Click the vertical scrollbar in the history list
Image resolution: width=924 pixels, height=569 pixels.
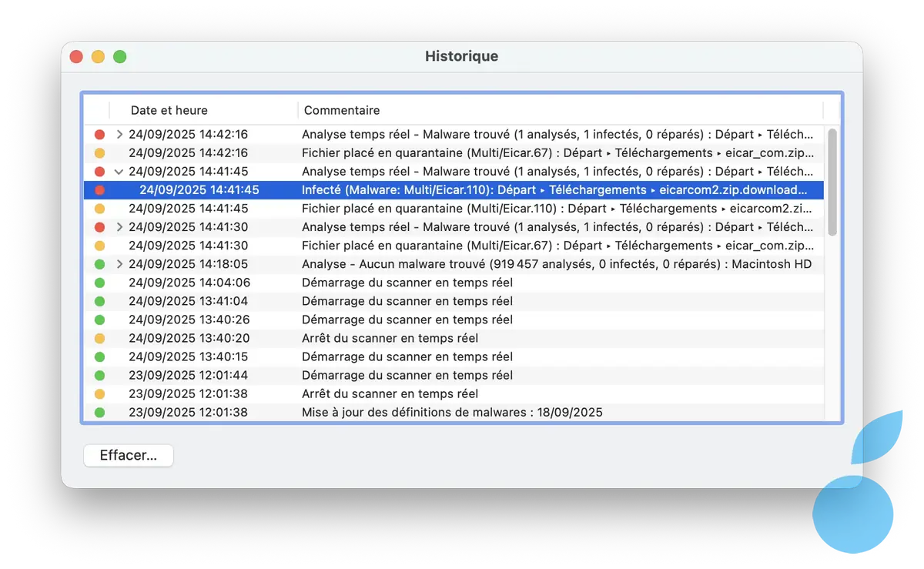832,185
